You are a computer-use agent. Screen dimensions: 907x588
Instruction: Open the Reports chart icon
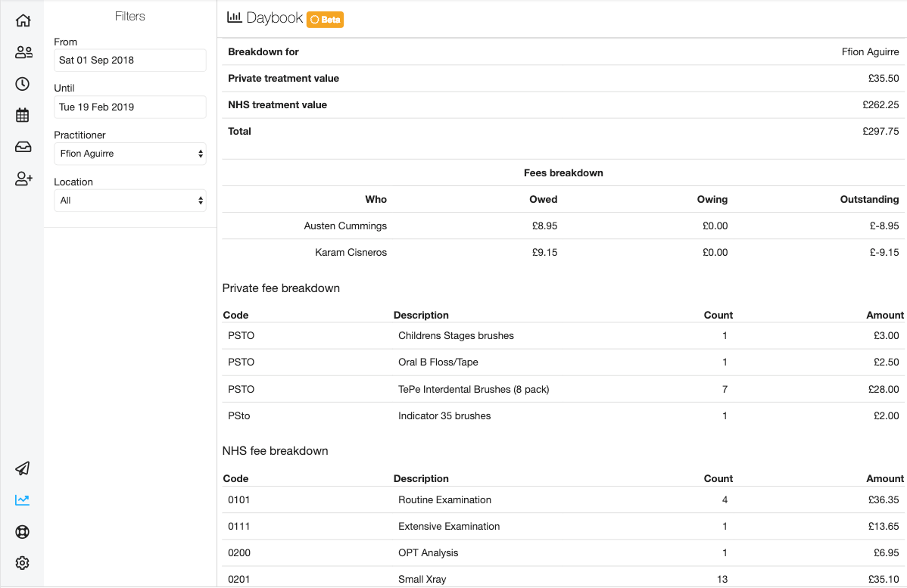tap(23, 500)
